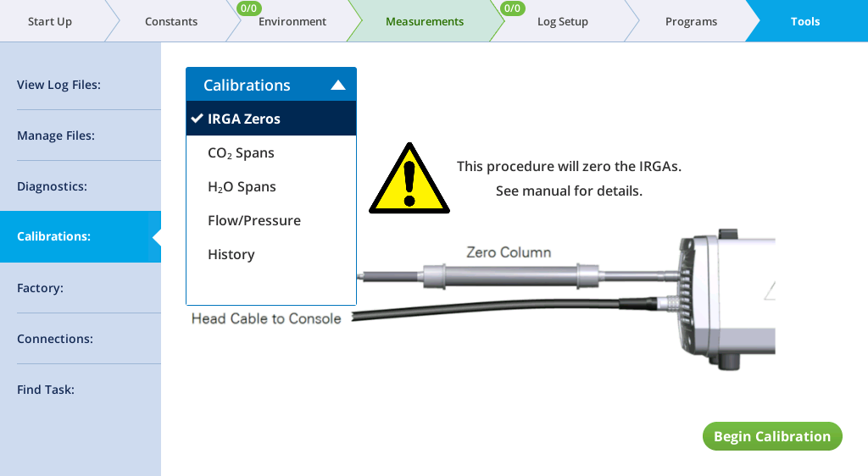Open the calibration History entry
Screen dimensions: 868x476
tap(271, 254)
